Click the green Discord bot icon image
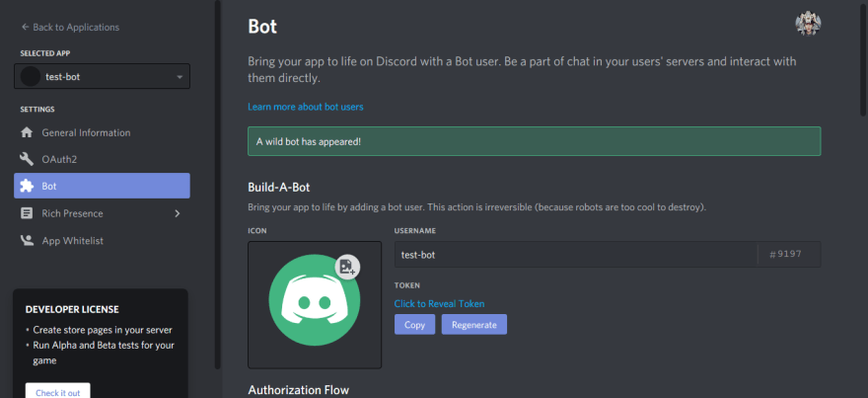 pyautogui.click(x=315, y=302)
